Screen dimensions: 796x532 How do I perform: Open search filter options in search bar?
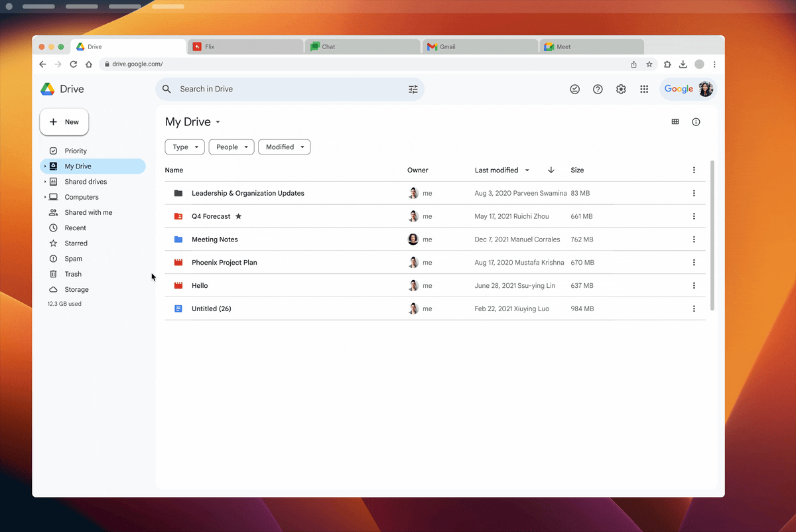(413, 90)
